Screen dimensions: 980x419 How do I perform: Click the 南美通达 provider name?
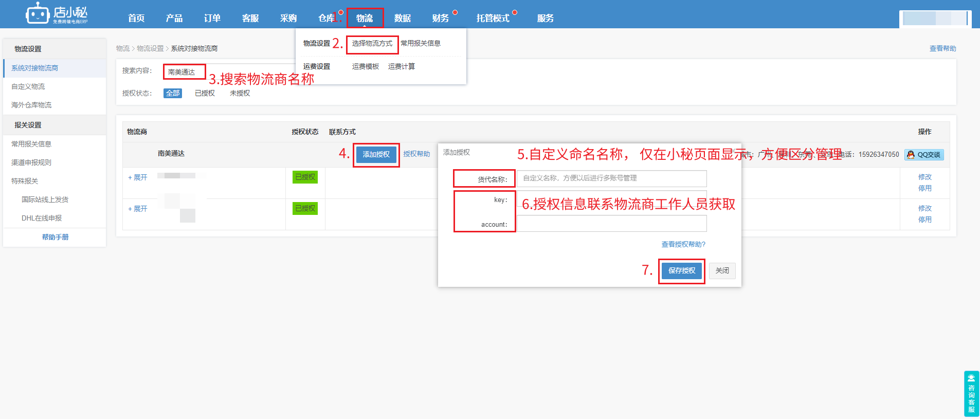tap(171, 154)
